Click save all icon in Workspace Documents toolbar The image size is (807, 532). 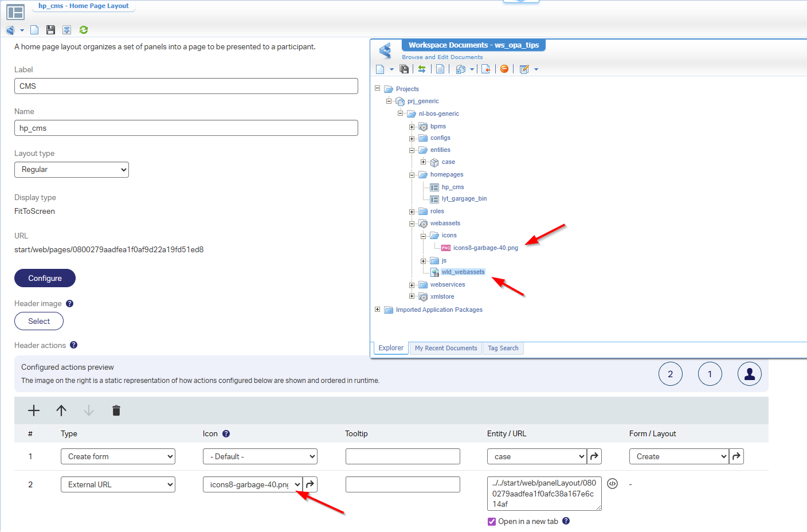404,69
